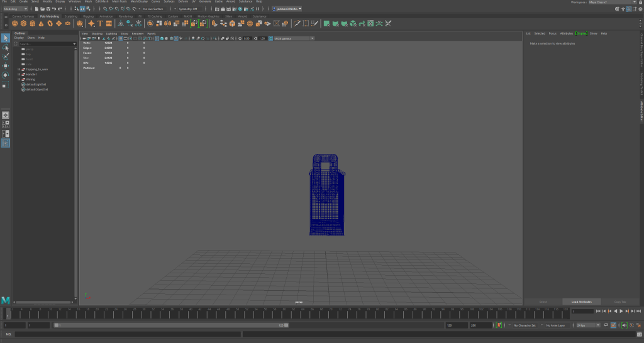Activate the Select tool arrow
The width and height of the screenshot is (644, 343).
5,38
